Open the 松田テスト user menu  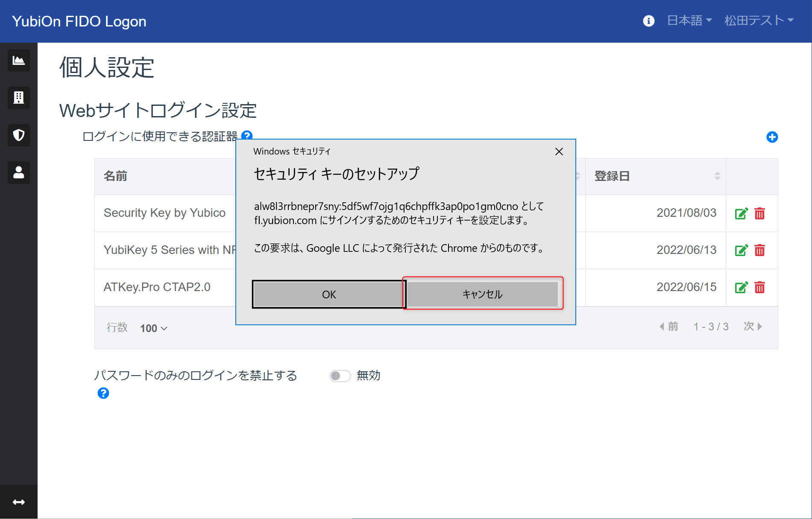click(x=759, y=20)
